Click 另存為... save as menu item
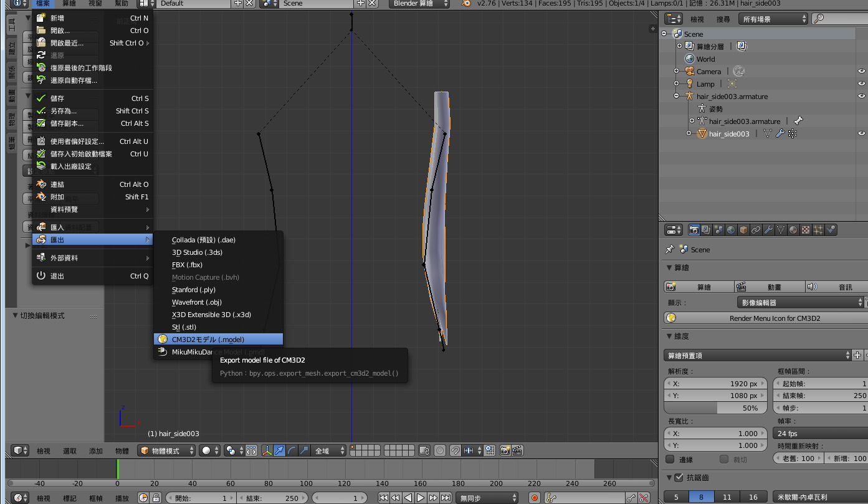 tap(92, 111)
